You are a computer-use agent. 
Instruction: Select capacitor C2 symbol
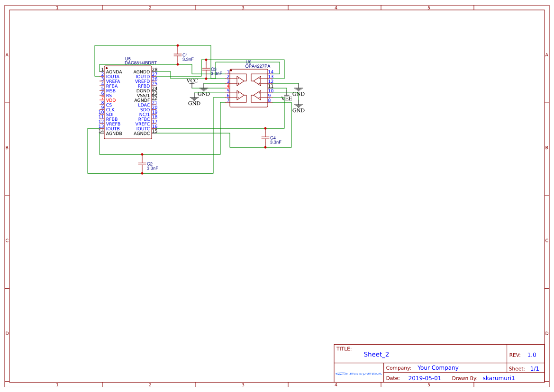pyautogui.click(x=142, y=165)
